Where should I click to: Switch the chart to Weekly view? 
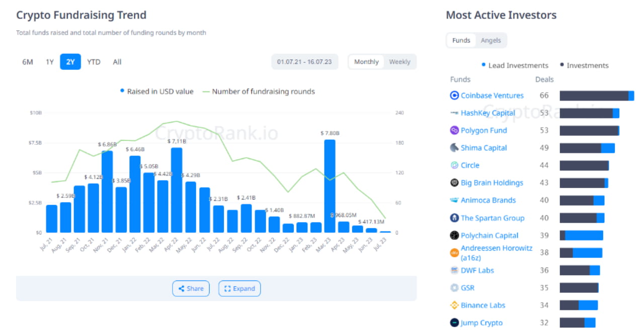pyautogui.click(x=399, y=61)
